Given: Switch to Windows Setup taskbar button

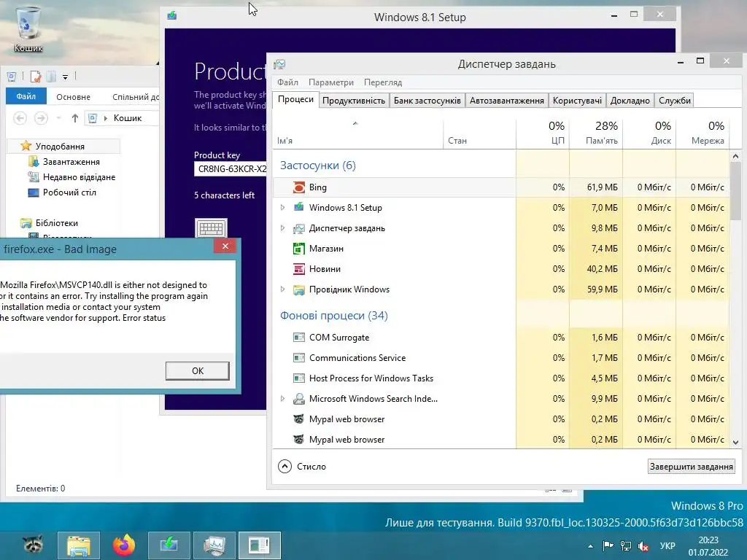Looking at the screenshot, I should point(169,545).
